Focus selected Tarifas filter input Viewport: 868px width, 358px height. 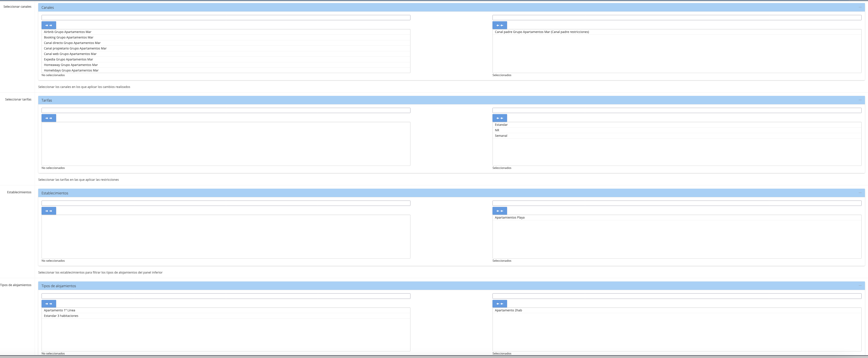(677, 110)
